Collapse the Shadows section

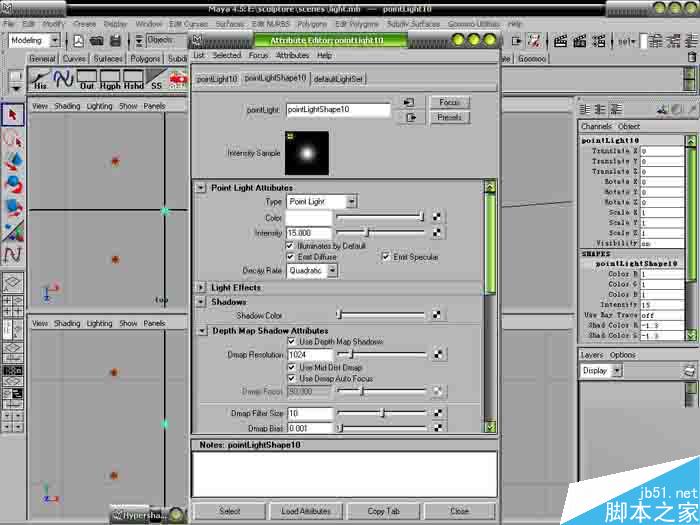(201, 302)
